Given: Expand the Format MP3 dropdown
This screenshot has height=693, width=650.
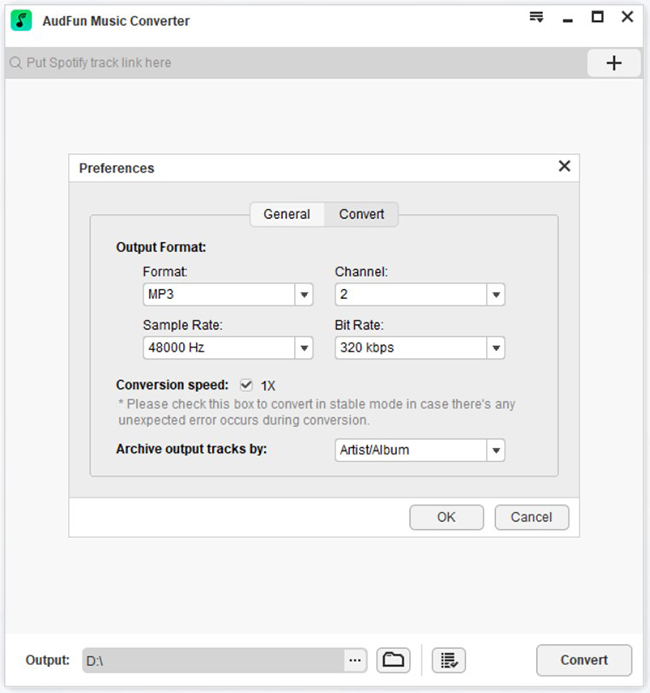Looking at the screenshot, I should [x=303, y=295].
